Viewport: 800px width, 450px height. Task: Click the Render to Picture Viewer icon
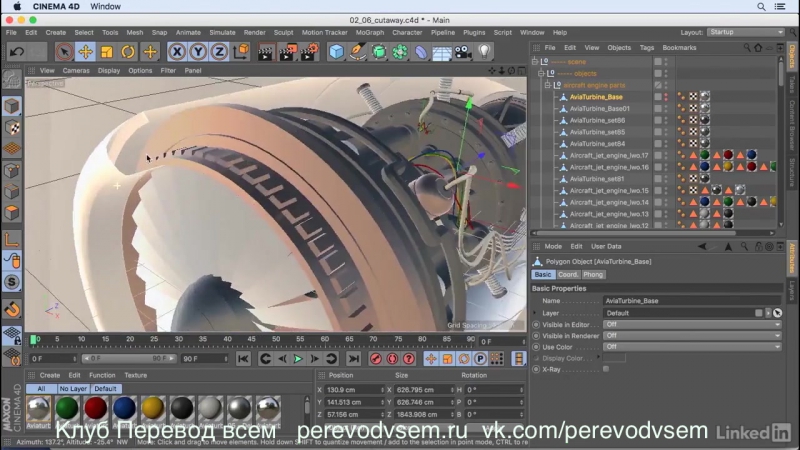pos(287,51)
